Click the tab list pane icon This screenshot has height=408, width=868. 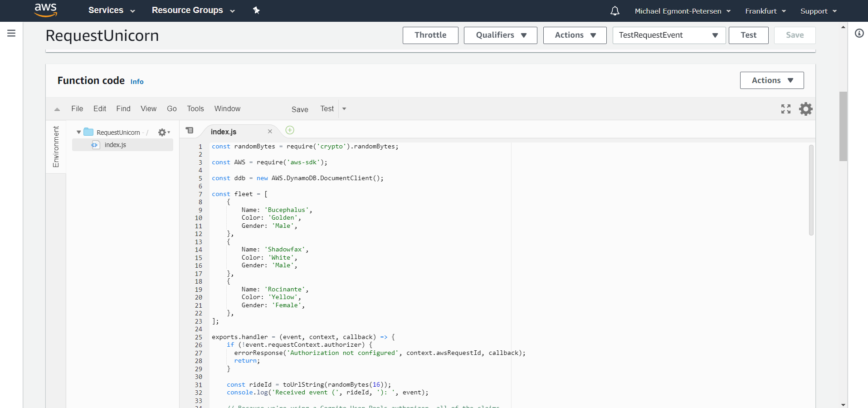[x=190, y=131]
